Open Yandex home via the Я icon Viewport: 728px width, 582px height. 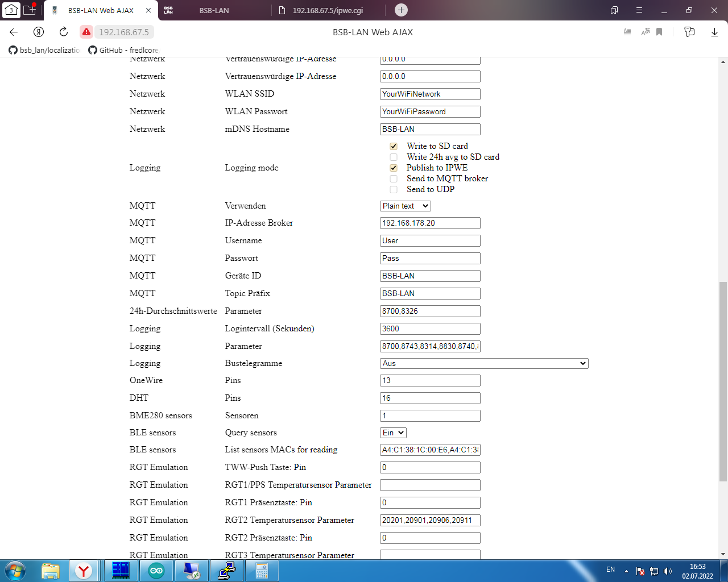(39, 32)
